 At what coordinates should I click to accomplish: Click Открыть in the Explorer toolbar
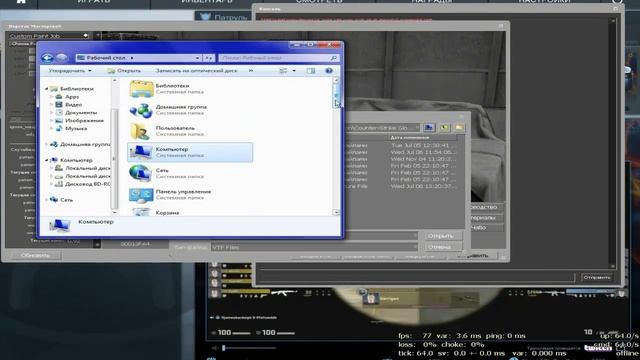point(124,71)
